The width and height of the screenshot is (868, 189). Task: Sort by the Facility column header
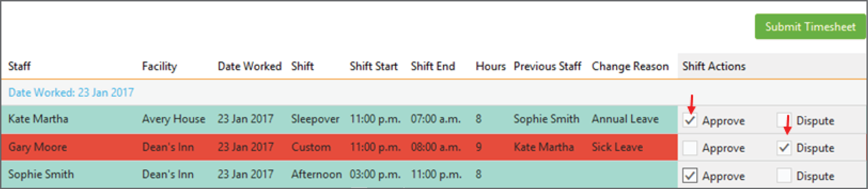point(159,66)
